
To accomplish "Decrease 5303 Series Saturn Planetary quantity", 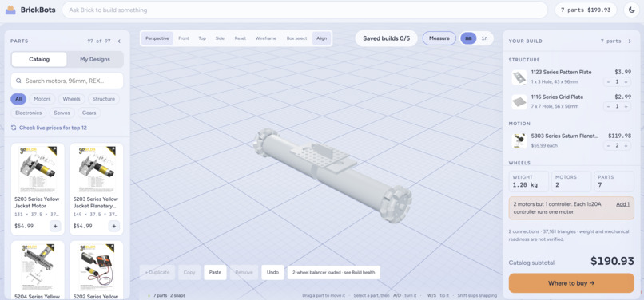I will [608, 145].
